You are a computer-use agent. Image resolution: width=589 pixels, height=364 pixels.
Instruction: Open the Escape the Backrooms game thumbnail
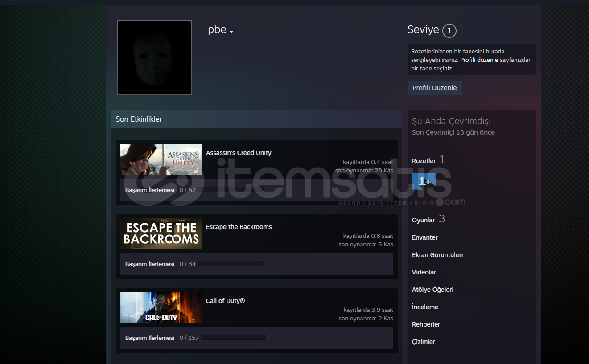[161, 233]
